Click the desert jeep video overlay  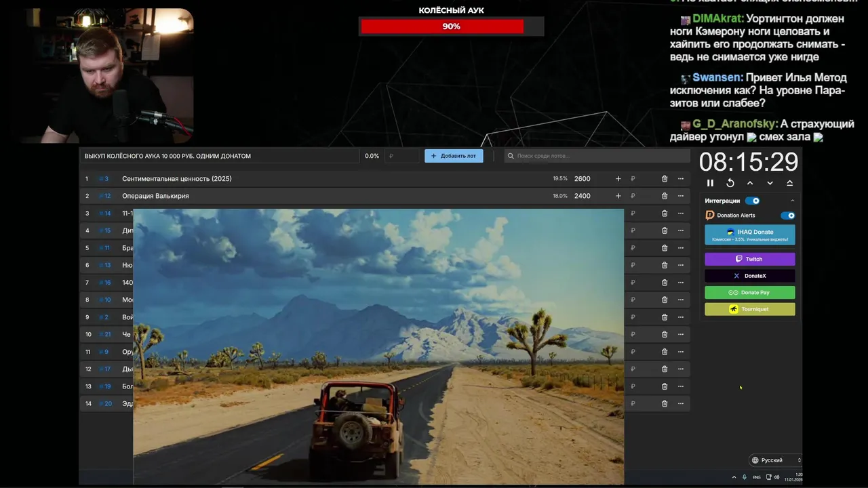378,346
